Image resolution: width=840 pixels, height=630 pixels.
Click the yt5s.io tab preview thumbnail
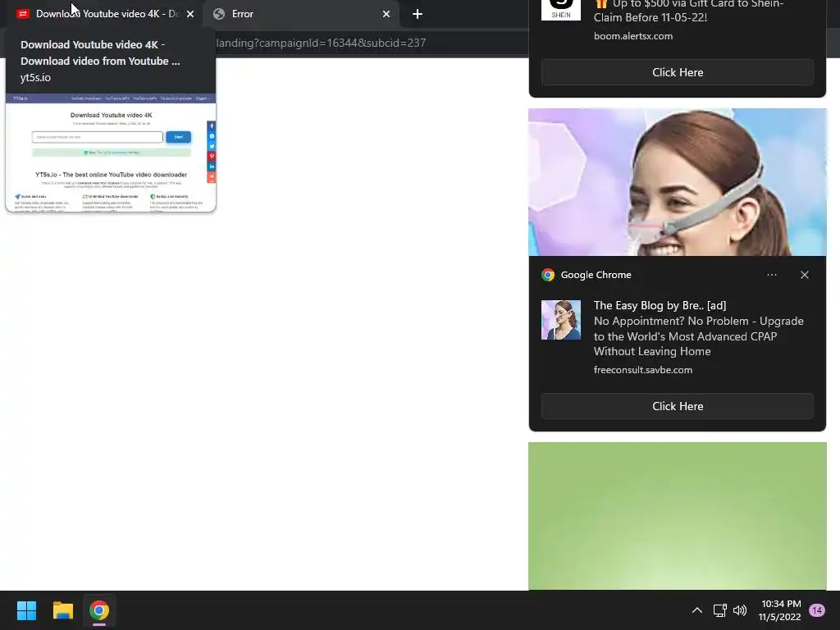pyautogui.click(x=111, y=153)
